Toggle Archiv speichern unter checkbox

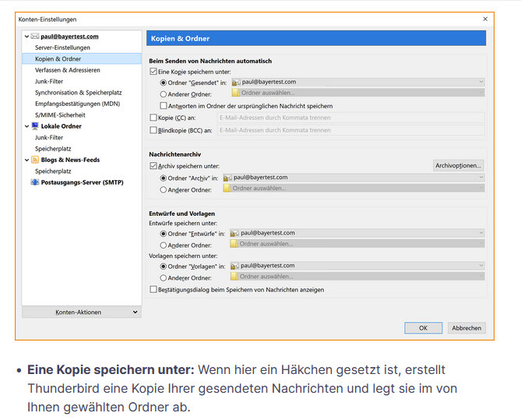[153, 166]
